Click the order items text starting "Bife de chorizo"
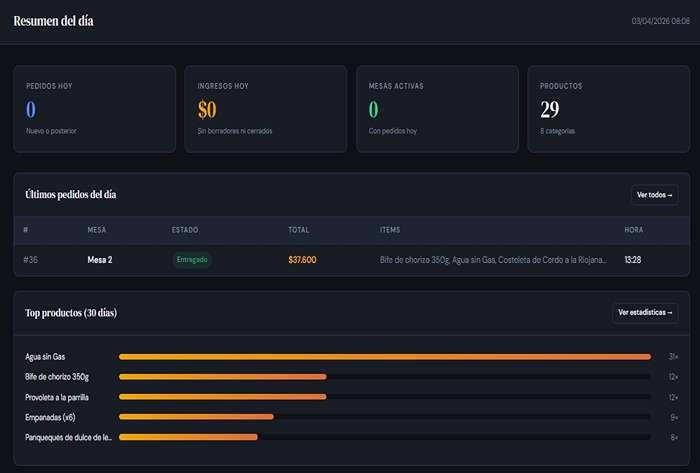The image size is (700, 473). pos(493,260)
